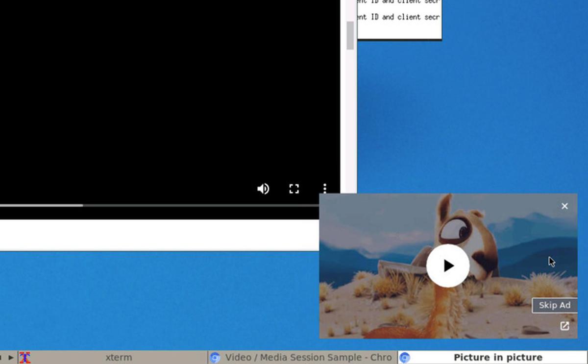Screen dimensions: 588x364
Task: Click the xterm icon in the taskbar
Action: (x=25, y=358)
